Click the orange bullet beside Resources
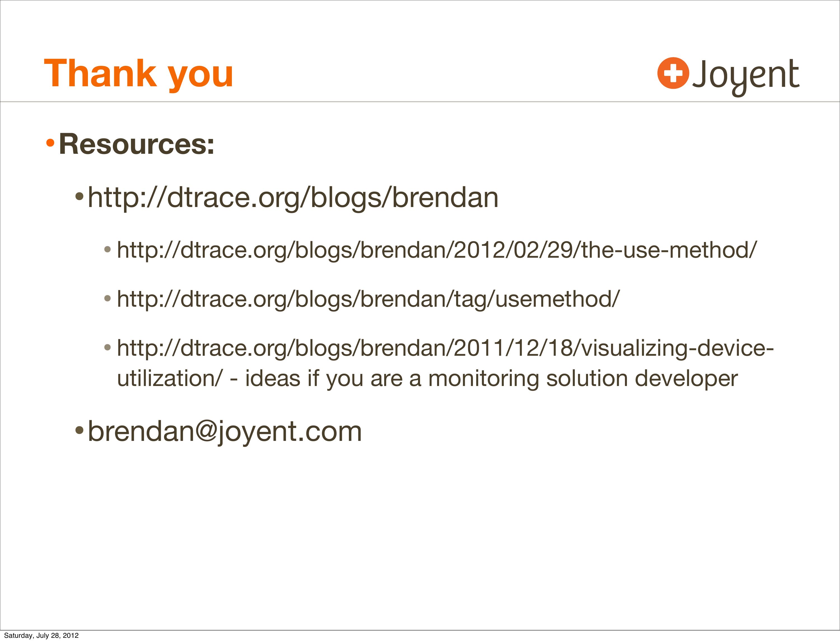 50,144
